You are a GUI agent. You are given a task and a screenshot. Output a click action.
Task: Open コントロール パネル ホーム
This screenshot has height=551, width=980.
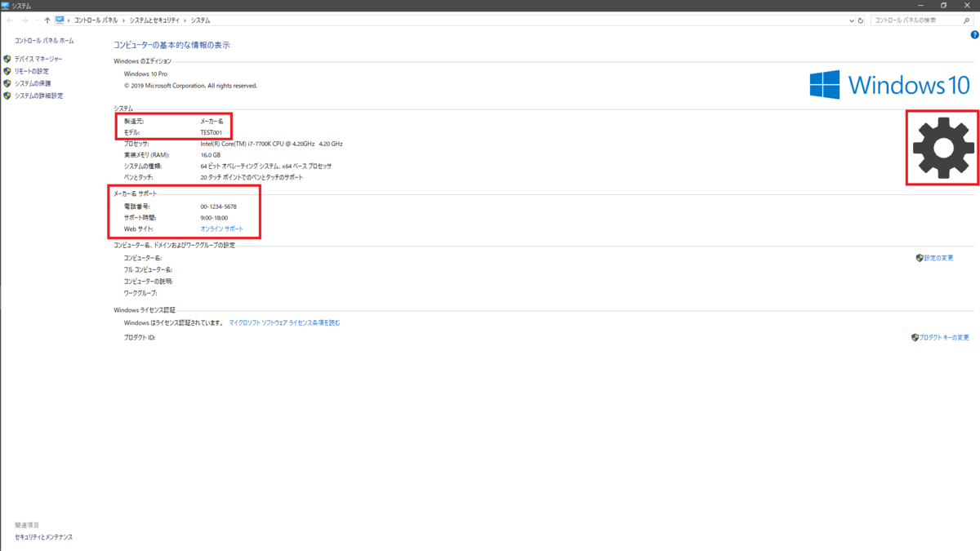point(44,41)
